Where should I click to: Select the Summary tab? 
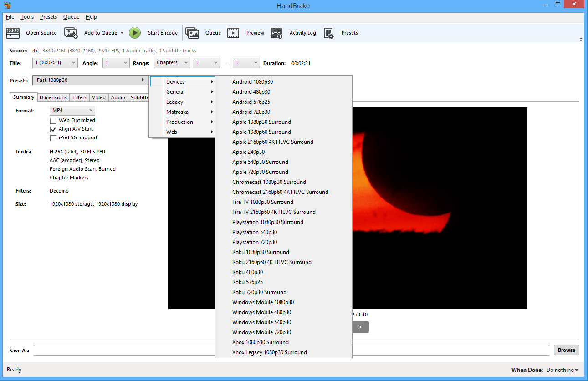point(23,97)
